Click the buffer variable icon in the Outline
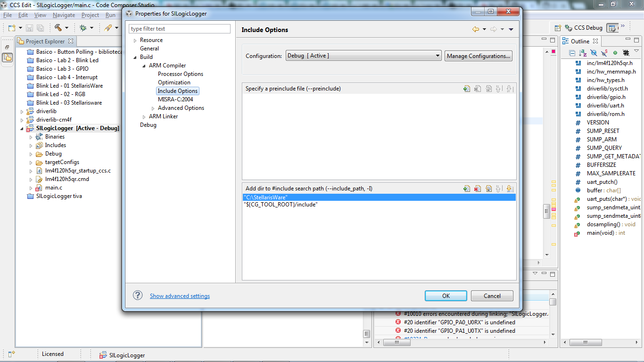The image size is (644, 362). click(x=578, y=190)
